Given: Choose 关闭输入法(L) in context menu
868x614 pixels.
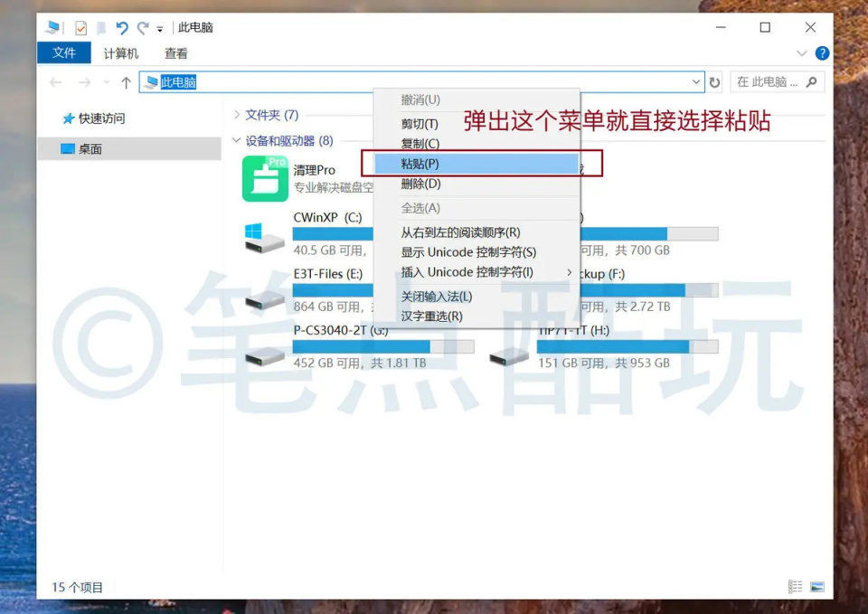Looking at the screenshot, I should pos(477,297).
